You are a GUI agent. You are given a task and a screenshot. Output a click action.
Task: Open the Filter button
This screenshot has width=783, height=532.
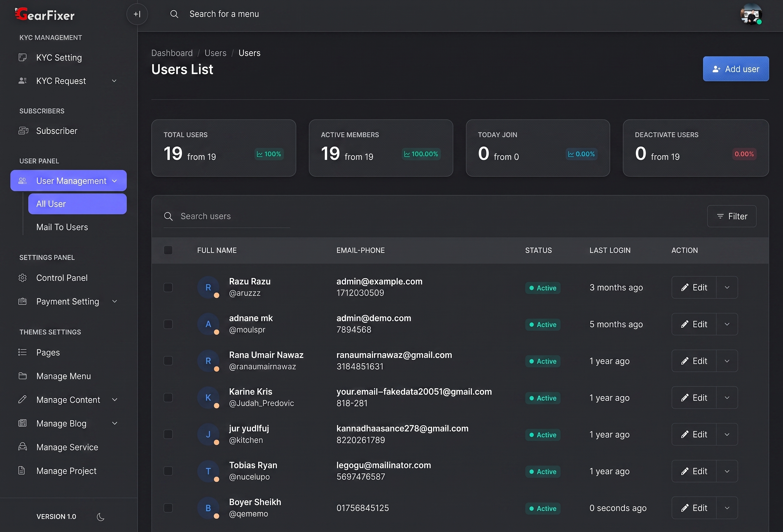point(732,216)
